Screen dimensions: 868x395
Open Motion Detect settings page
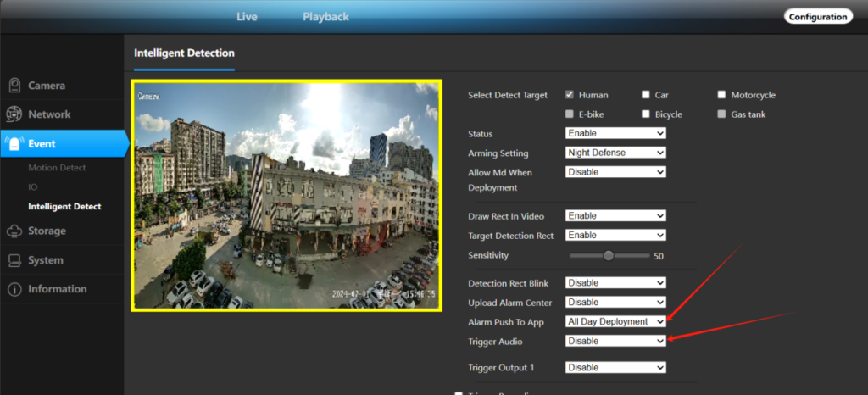click(57, 168)
